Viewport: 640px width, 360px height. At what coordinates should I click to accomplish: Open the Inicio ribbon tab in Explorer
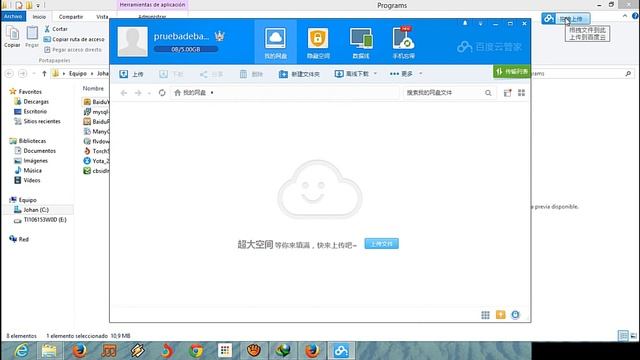(39, 17)
